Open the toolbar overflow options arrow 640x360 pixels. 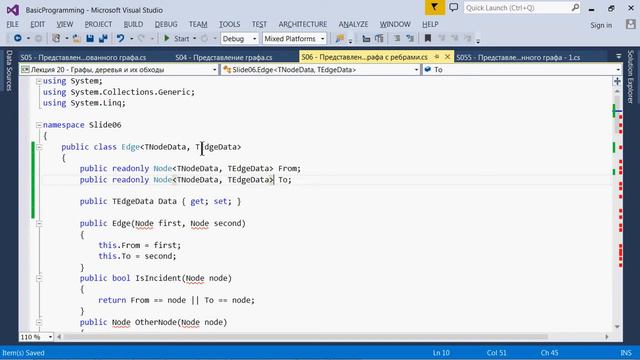[478, 40]
